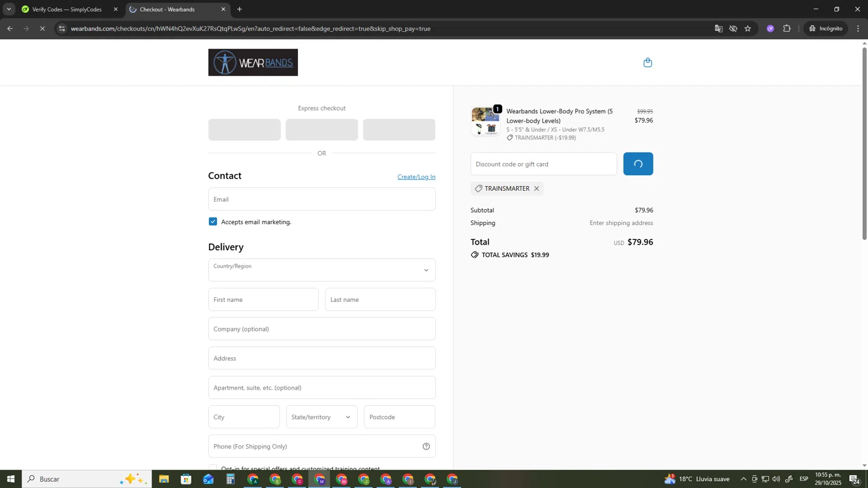Open Outlook from the taskbar
Image resolution: width=868 pixels, height=488 pixels.
point(208,479)
